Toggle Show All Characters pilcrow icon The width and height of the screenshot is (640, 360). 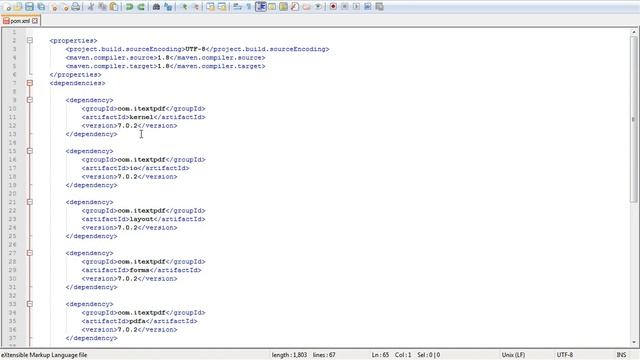249,7
